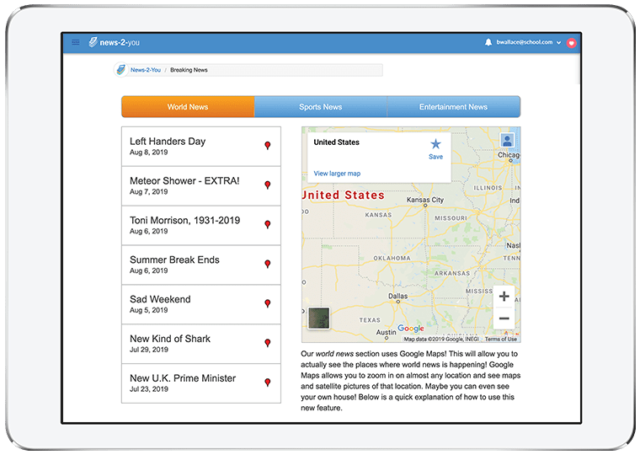This screenshot has height=455, width=640.
Task: Click the News-2-You breadcrumb link
Action: tap(145, 70)
